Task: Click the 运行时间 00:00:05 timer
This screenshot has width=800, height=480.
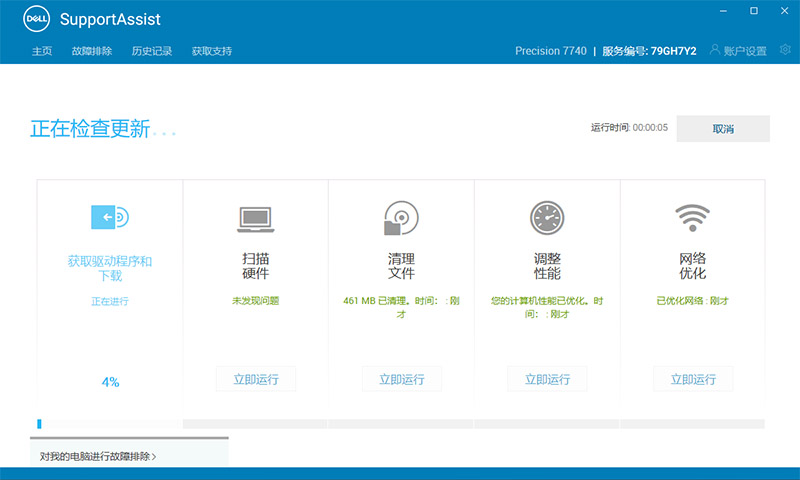Action: pyautogui.click(x=629, y=128)
